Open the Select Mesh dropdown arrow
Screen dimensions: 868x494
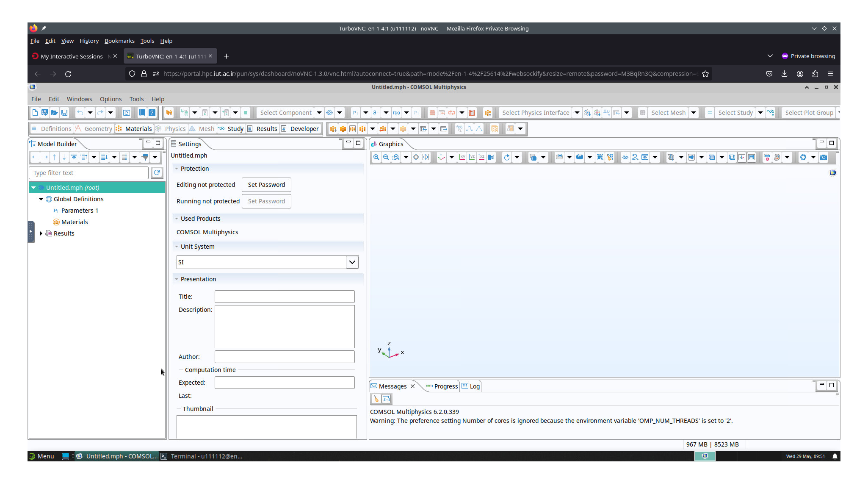[694, 113]
